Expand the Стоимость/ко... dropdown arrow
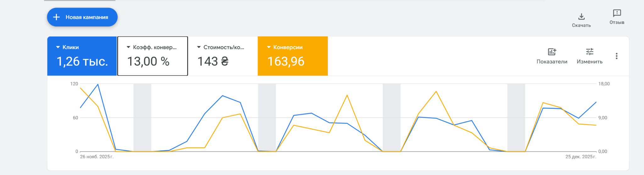644x175 pixels. (199, 47)
